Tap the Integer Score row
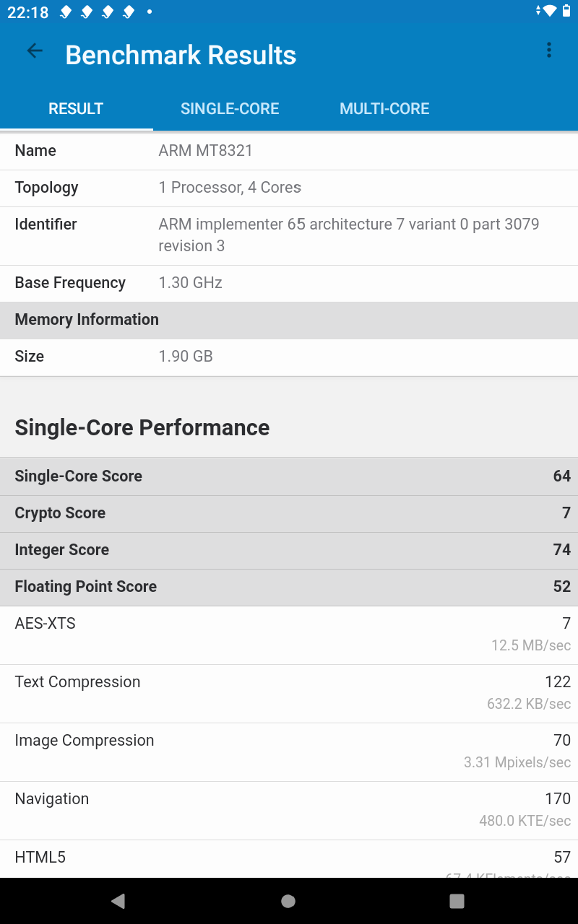This screenshot has height=924, width=578. pos(289,550)
